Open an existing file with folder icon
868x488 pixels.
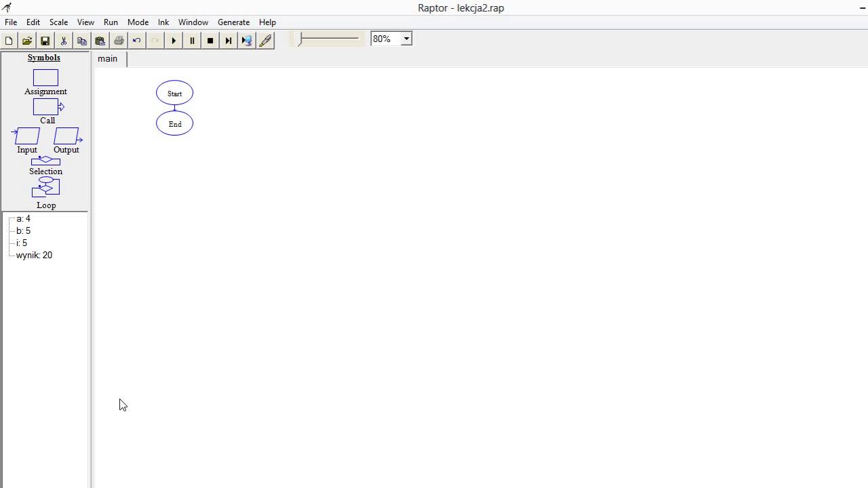(x=27, y=41)
